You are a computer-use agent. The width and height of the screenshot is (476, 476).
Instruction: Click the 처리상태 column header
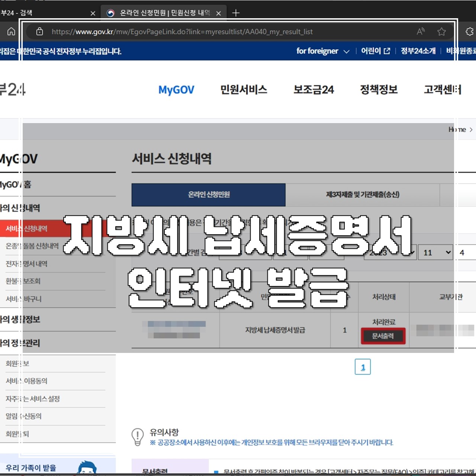pos(384,297)
